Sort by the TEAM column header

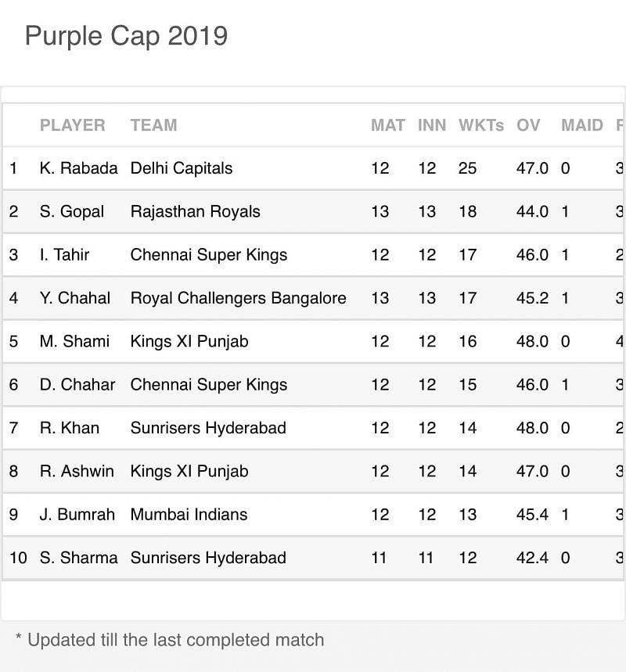[x=153, y=125]
